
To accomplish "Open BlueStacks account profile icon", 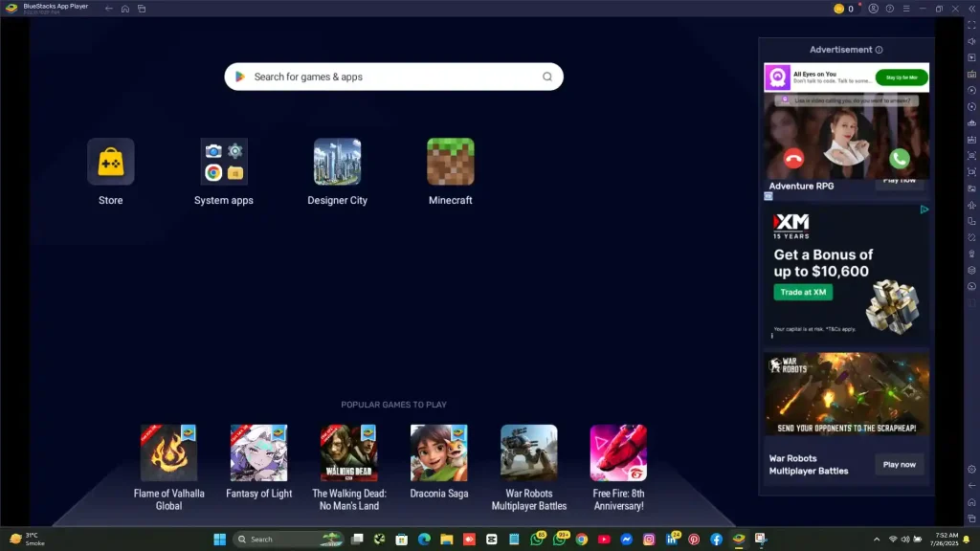I will [873, 9].
